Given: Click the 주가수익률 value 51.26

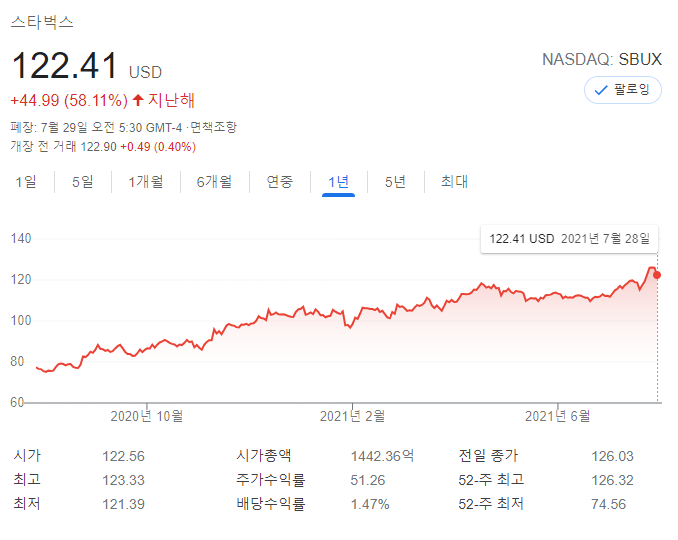Looking at the screenshot, I should 368,480.
